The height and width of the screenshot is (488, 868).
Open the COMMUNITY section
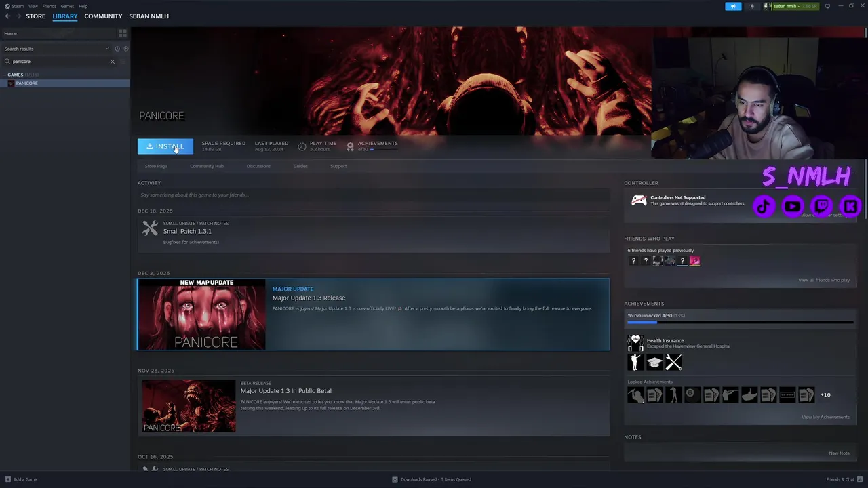tap(103, 16)
